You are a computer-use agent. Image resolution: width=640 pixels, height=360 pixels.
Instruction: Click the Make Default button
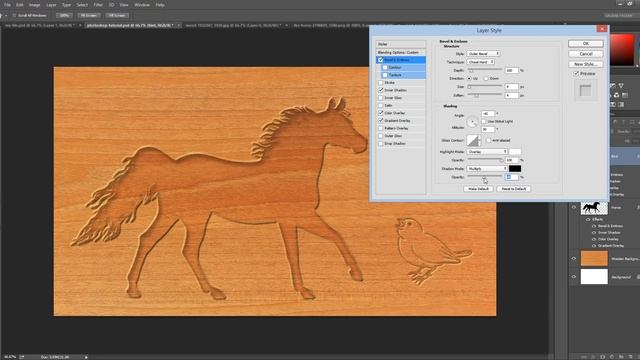point(478,189)
